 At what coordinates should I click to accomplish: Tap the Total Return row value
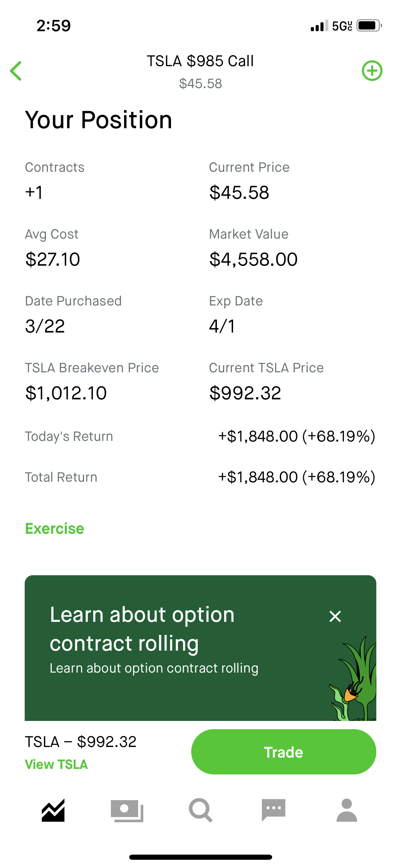297,477
